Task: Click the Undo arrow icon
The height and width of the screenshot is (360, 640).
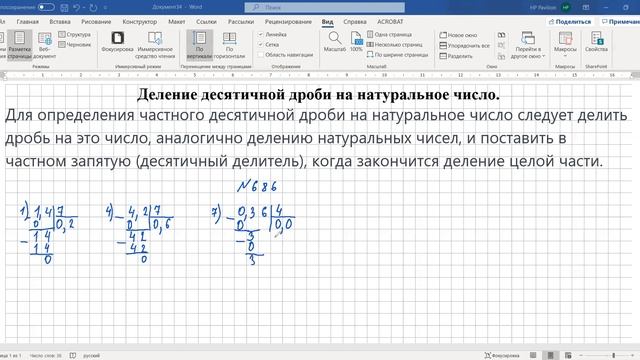Action: [x=76, y=7]
